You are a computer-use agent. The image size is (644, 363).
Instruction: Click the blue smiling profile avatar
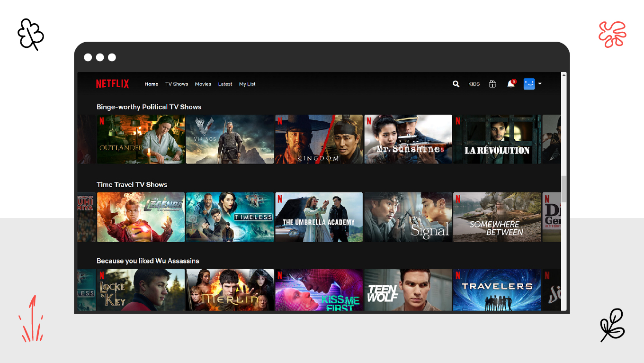coord(529,84)
